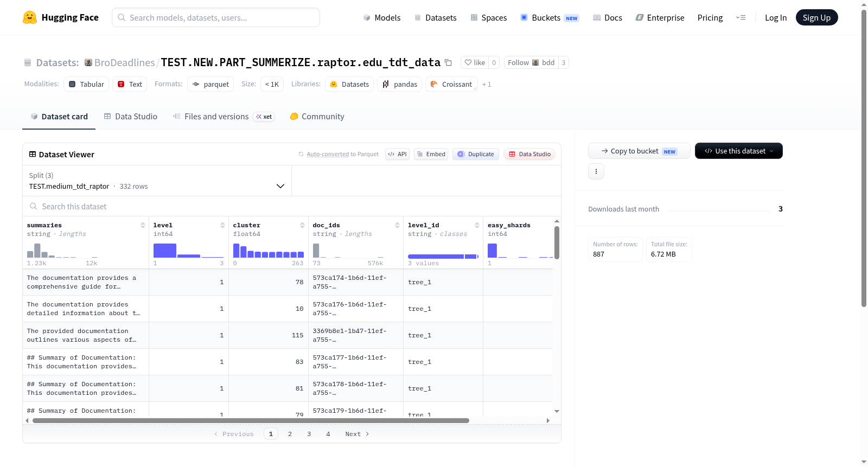
Task: Open the BroDeadlines profile link
Action: [124, 62]
